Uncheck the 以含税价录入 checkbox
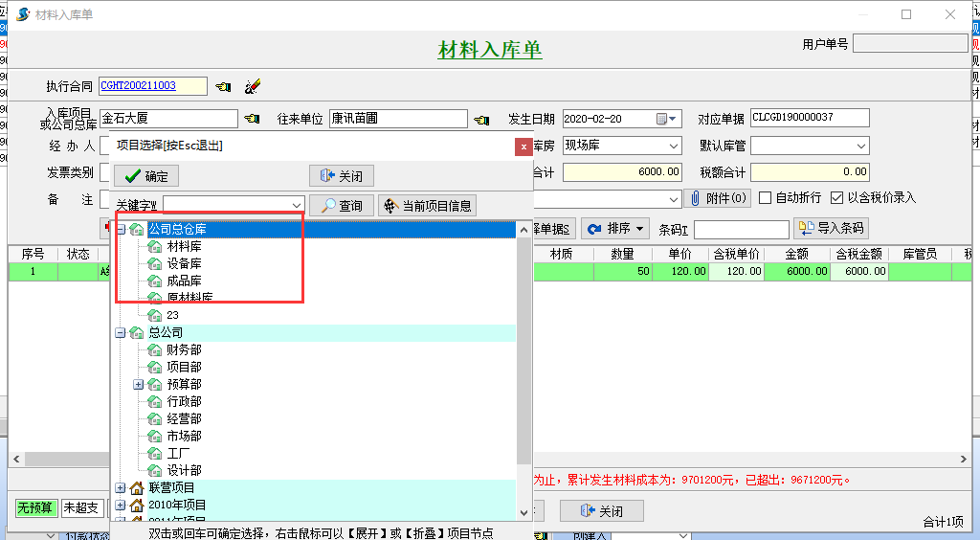Viewport: 980px width, 540px height. (x=836, y=198)
